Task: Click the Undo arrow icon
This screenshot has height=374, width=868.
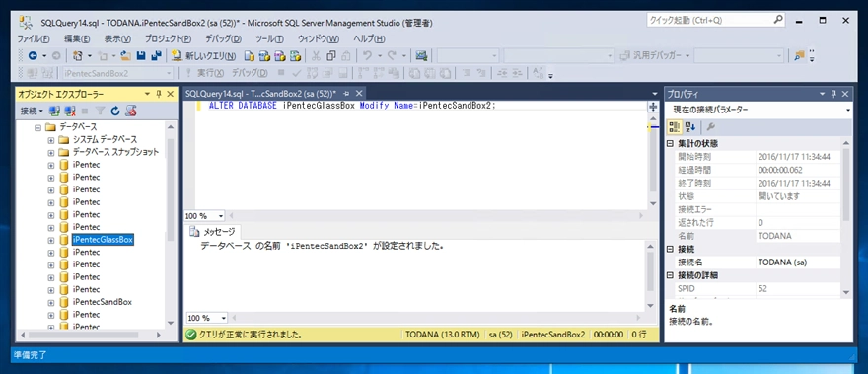Action: (367, 56)
